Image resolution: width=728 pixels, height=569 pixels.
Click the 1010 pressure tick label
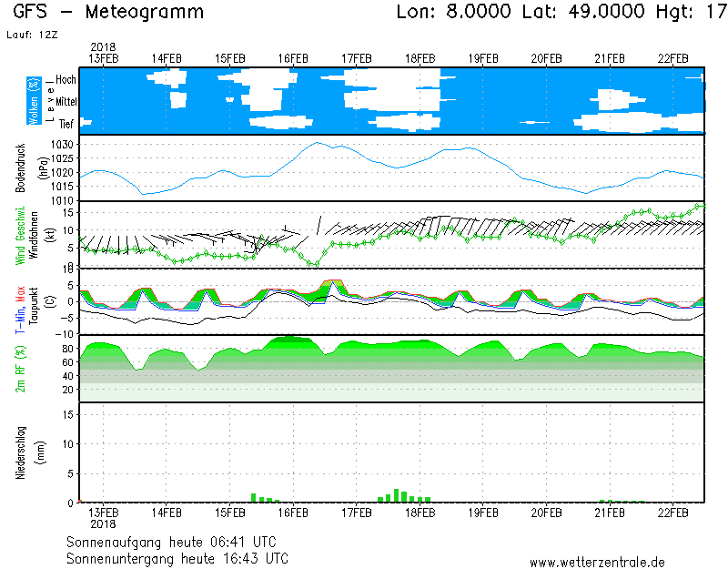(x=62, y=200)
